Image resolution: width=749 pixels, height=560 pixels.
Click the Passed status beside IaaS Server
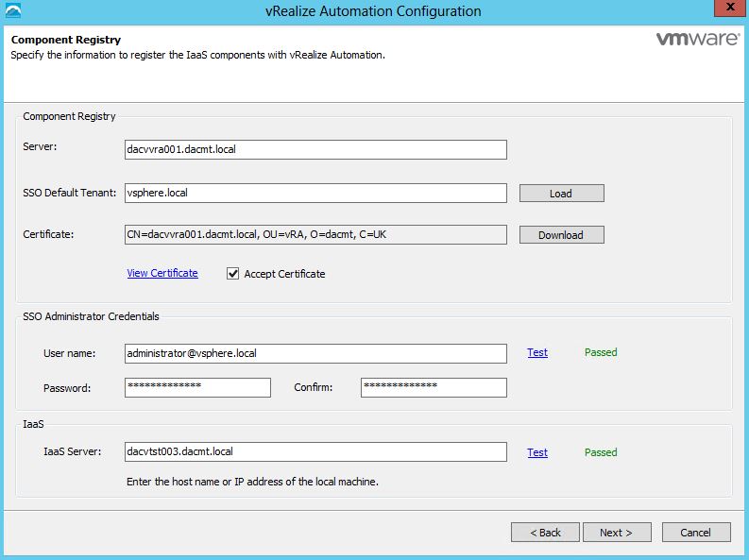[601, 452]
